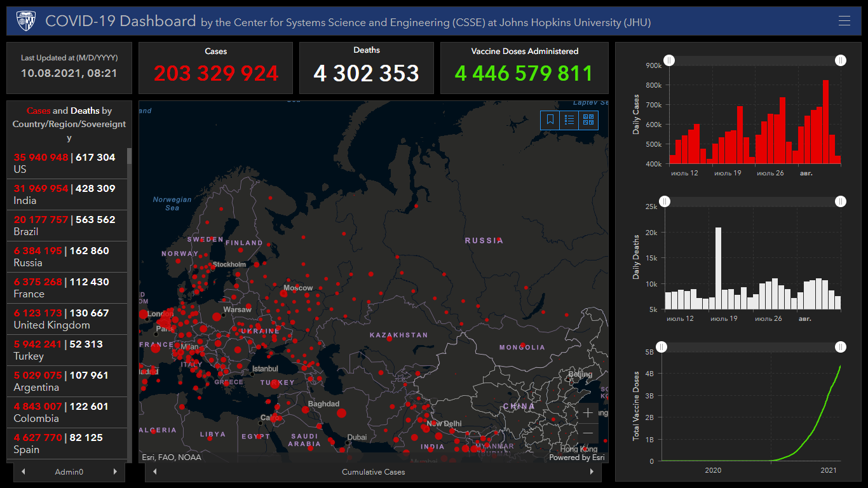Go to next tab with right arrow beside Admin0
868x488 pixels.
point(115,472)
